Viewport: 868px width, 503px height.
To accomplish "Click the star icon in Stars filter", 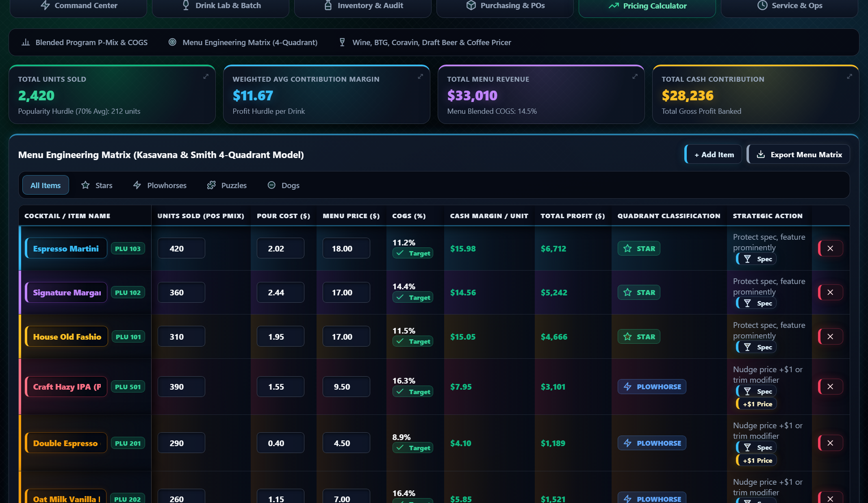I will point(85,185).
